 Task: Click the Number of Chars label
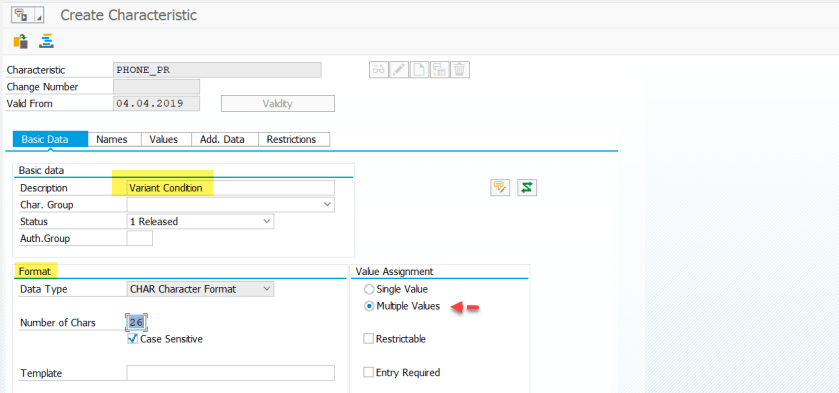click(x=58, y=323)
